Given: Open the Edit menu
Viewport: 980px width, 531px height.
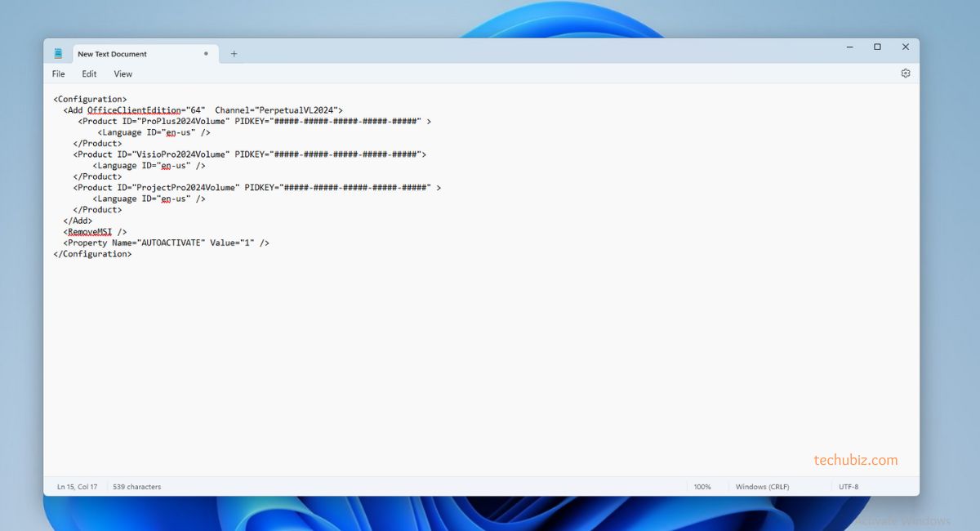Looking at the screenshot, I should pyautogui.click(x=89, y=74).
